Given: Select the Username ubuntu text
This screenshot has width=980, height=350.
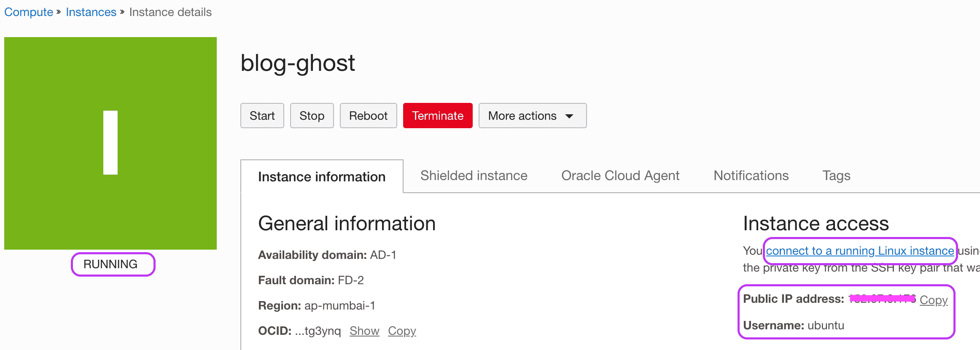Looking at the screenshot, I should click(794, 326).
